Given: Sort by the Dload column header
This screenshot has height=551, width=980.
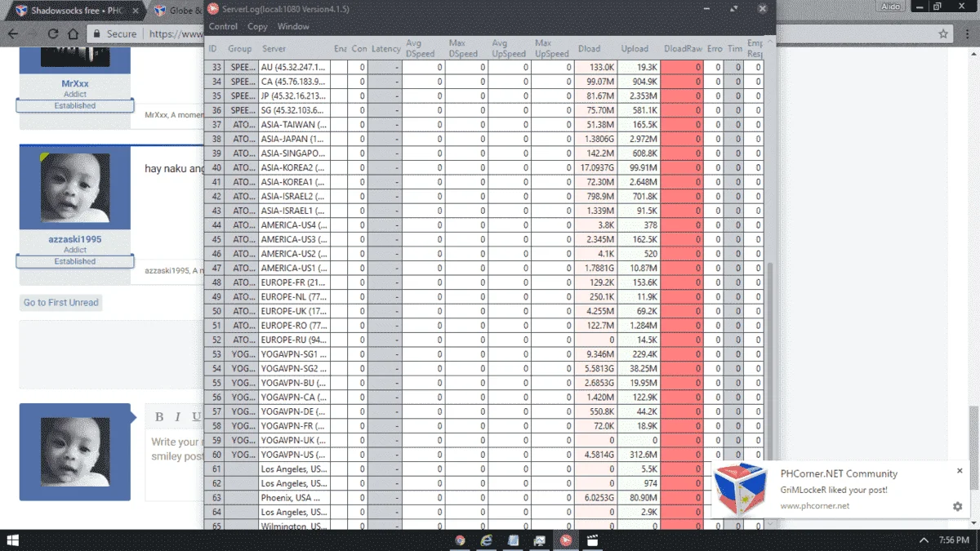Looking at the screenshot, I should coord(596,49).
